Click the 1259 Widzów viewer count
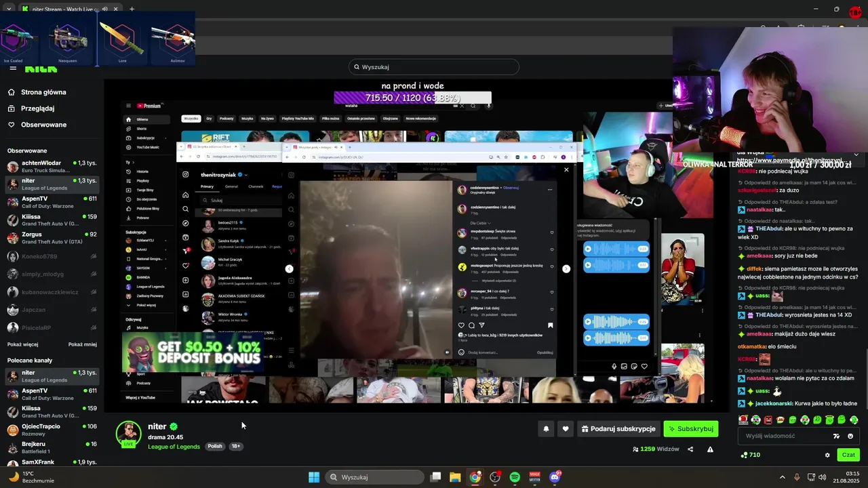 (x=656, y=449)
